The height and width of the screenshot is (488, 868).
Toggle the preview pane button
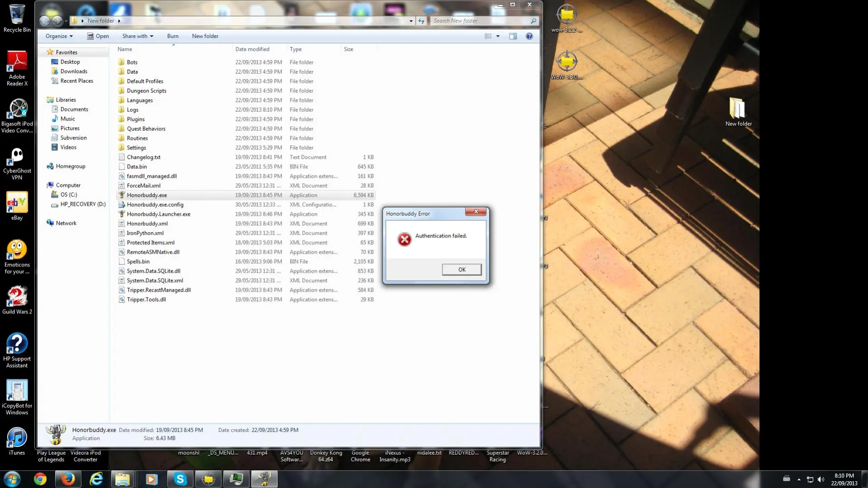click(513, 36)
